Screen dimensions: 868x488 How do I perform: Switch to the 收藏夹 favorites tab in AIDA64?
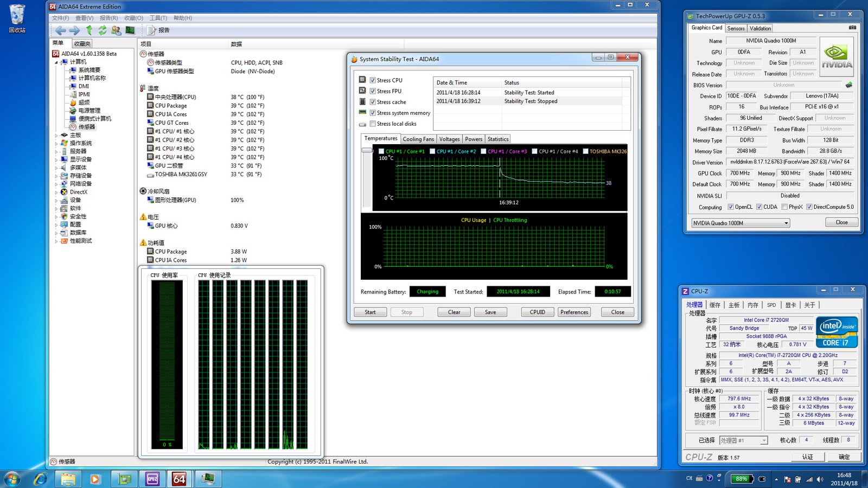coord(82,43)
